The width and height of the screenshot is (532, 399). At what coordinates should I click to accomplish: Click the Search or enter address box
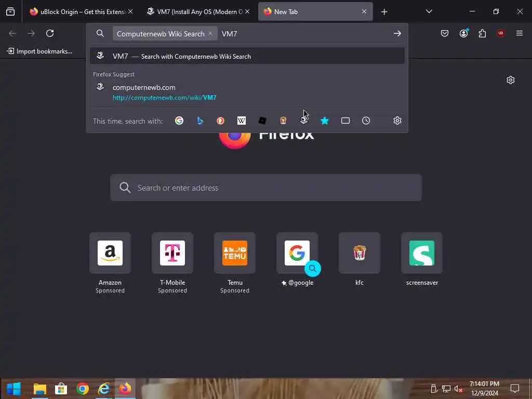point(266,188)
